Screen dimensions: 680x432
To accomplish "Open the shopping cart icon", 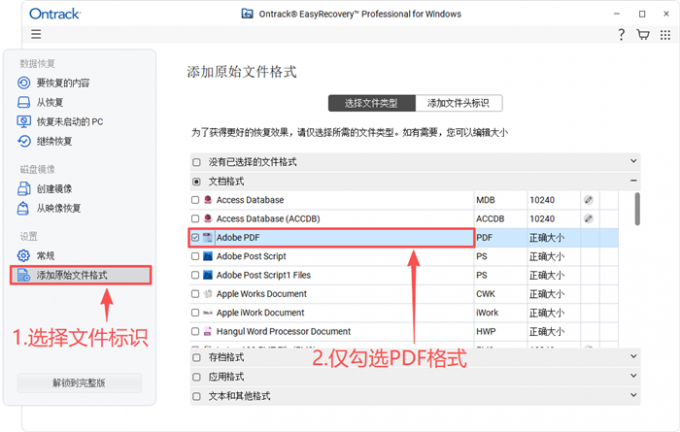I will (643, 34).
